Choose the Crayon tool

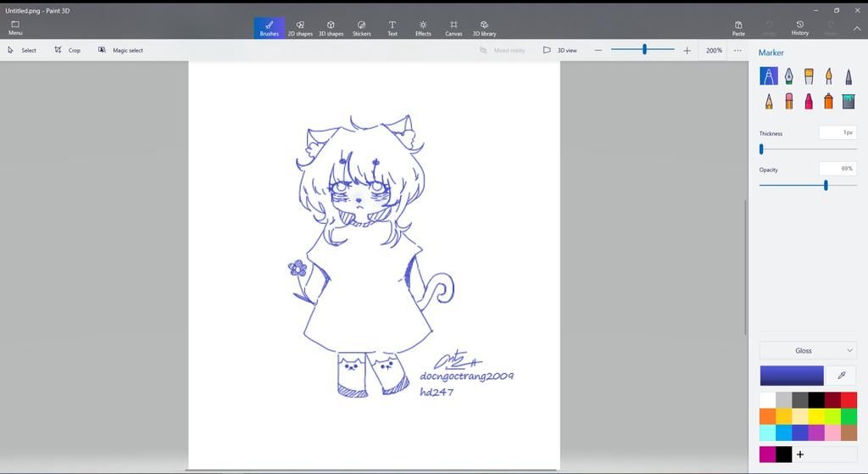(x=808, y=101)
